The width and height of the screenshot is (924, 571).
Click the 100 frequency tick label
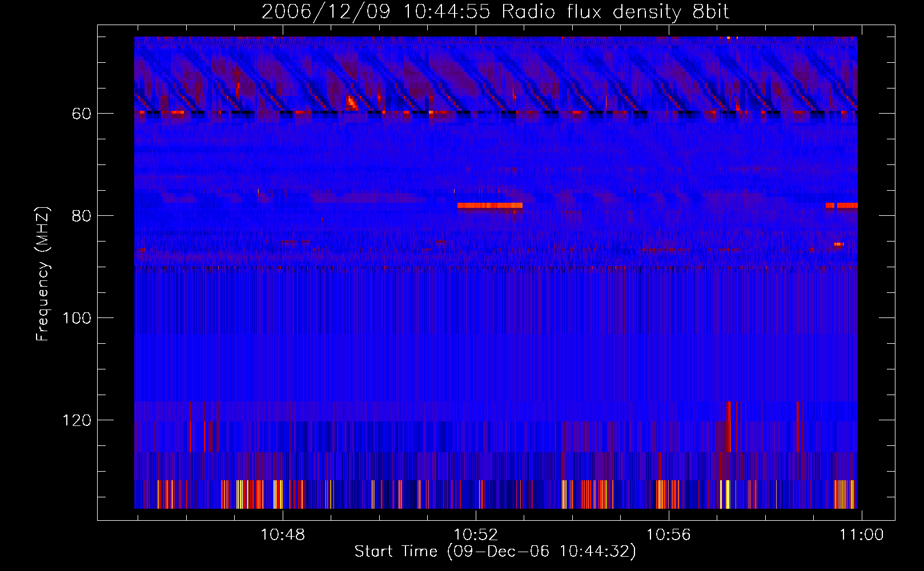(77, 318)
